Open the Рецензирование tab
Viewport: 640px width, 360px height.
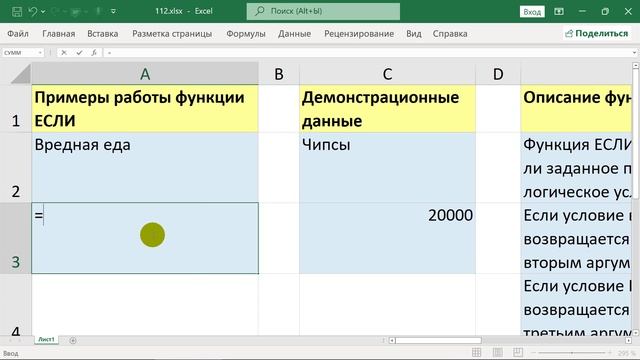click(x=359, y=34)
